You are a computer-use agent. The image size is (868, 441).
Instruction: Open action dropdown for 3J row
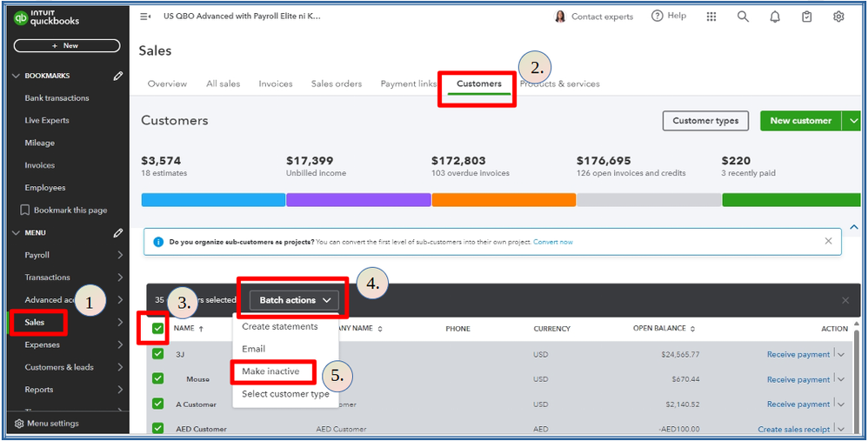pyautogui.click(x=841, y=355)
